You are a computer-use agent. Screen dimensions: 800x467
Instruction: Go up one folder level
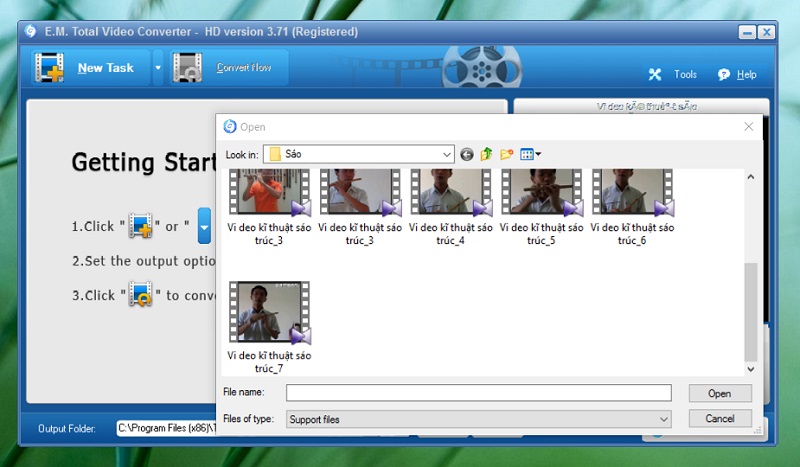tap(487, 154)
